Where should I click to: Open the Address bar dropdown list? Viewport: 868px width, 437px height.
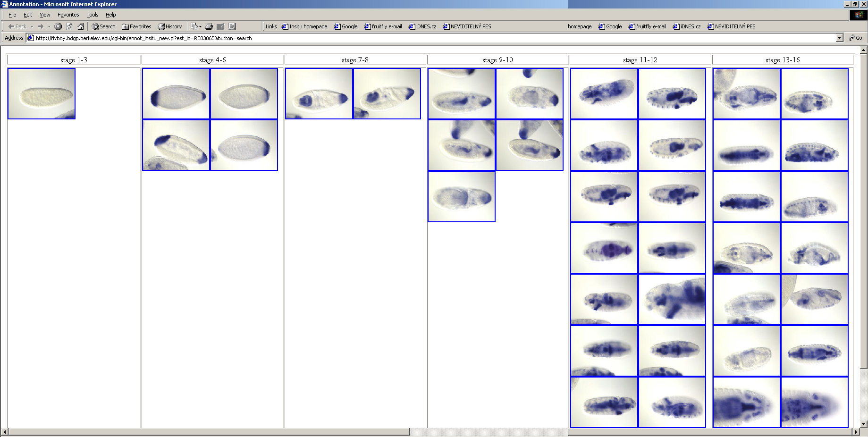(839, 38)
